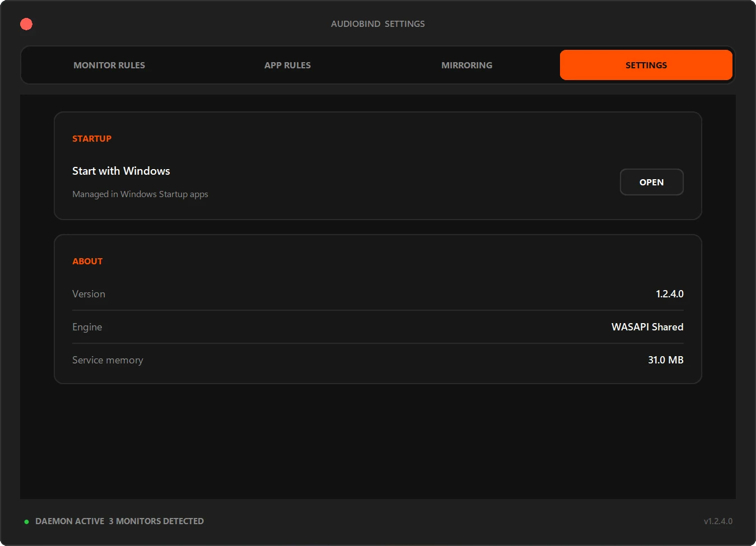The height and width of the screenshot is (546, 756).
Task: Click the AUDIOBIND SETTINGS window title
Action: point(378,24)
